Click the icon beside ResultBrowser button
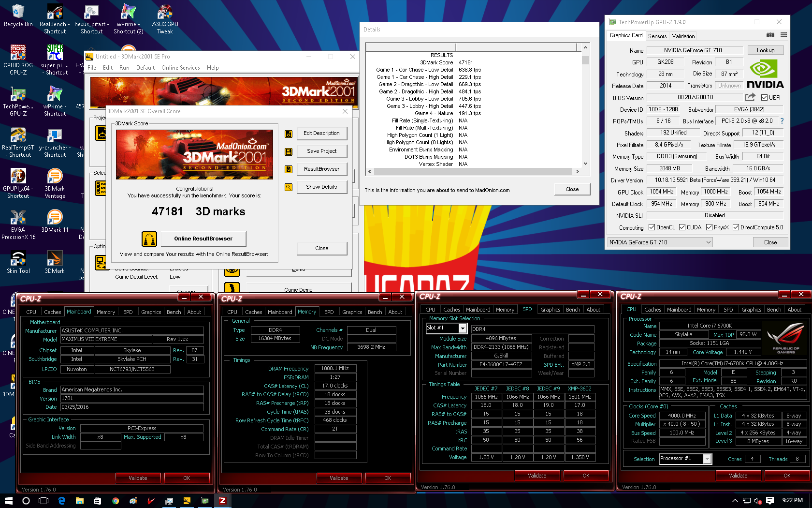Viewport: 812px width, 508px height. click(x=289, y=169)
